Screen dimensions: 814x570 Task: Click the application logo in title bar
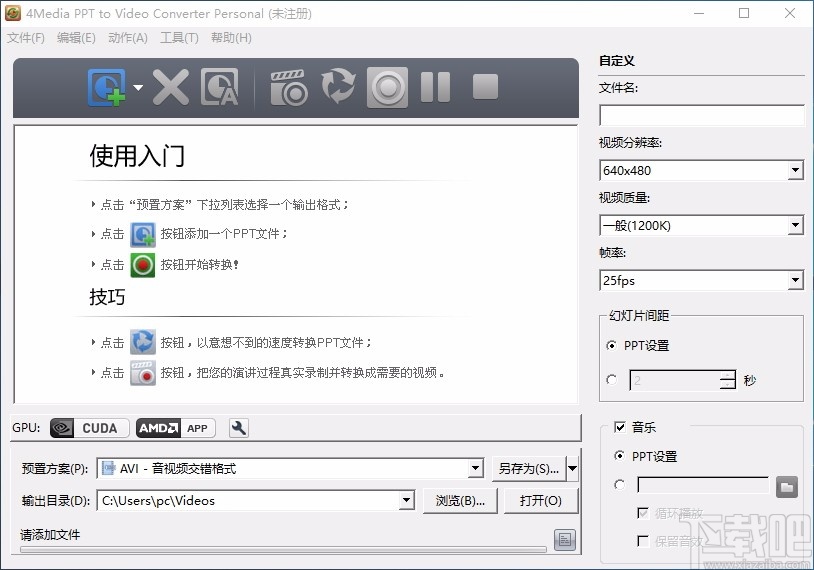[12, 13]
